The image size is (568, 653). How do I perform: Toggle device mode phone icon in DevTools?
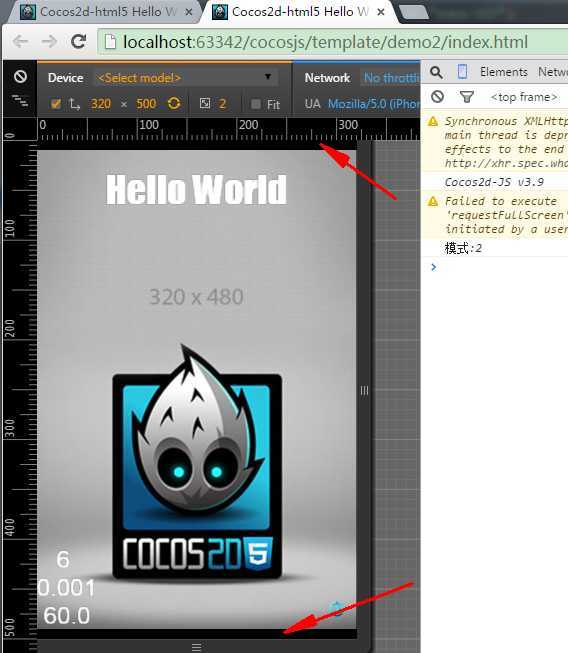(x=462, y=72)
